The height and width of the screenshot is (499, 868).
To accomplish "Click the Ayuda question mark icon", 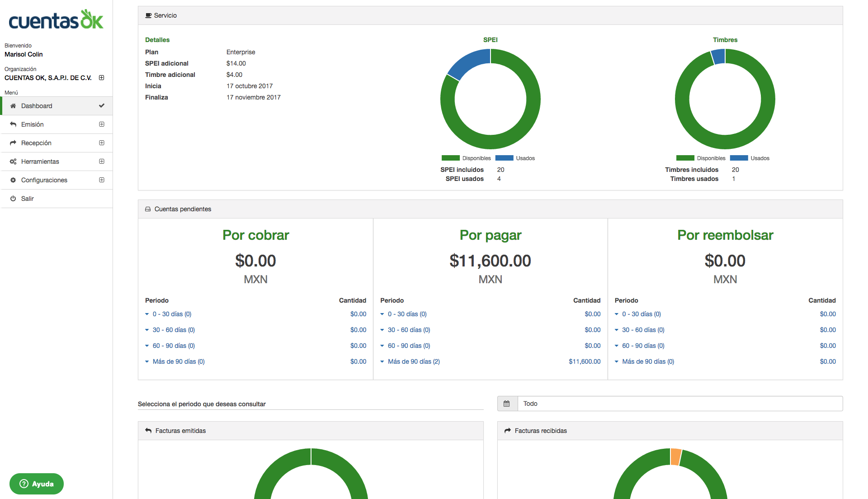I will [24, 484].
